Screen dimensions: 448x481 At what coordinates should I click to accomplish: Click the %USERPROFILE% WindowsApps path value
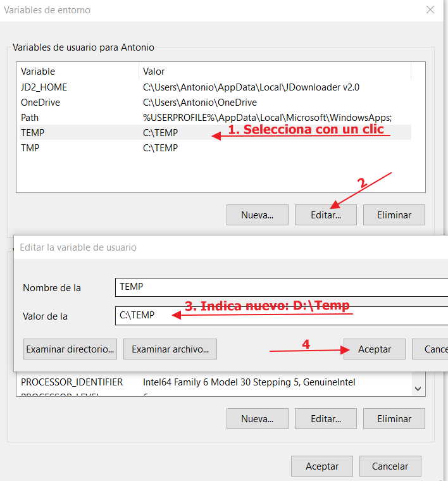[x=267, y=118]
